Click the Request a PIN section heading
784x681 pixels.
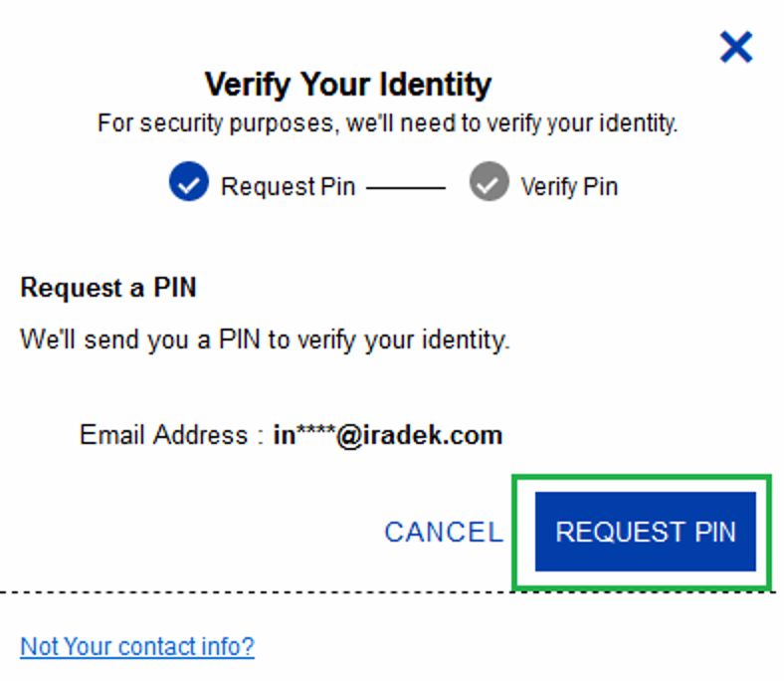108,288
